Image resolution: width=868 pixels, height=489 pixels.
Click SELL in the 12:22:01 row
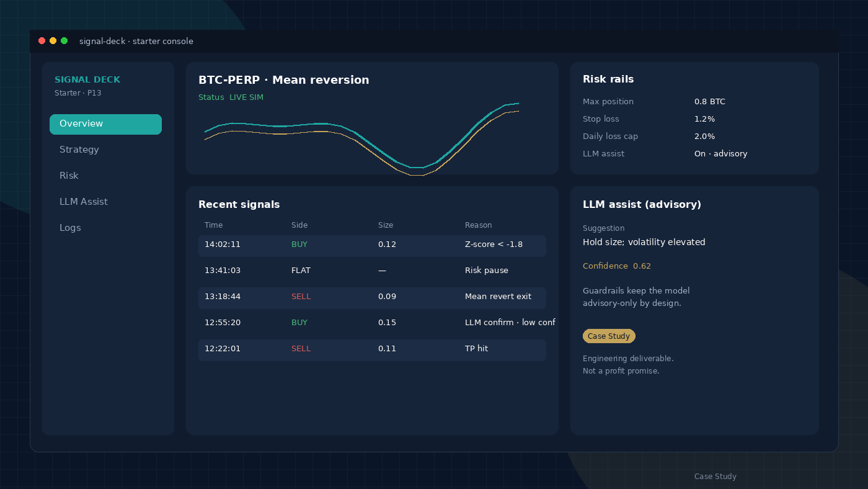301,349
